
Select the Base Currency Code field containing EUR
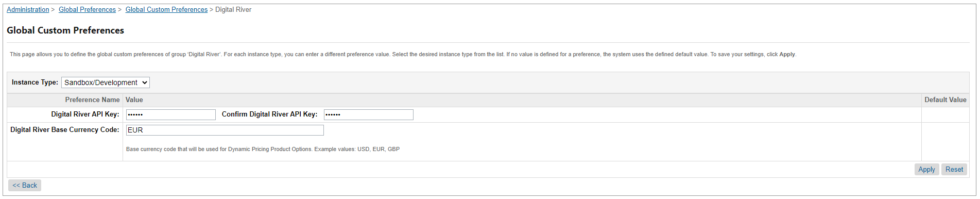pyautogui.click(x=225, y=130)
